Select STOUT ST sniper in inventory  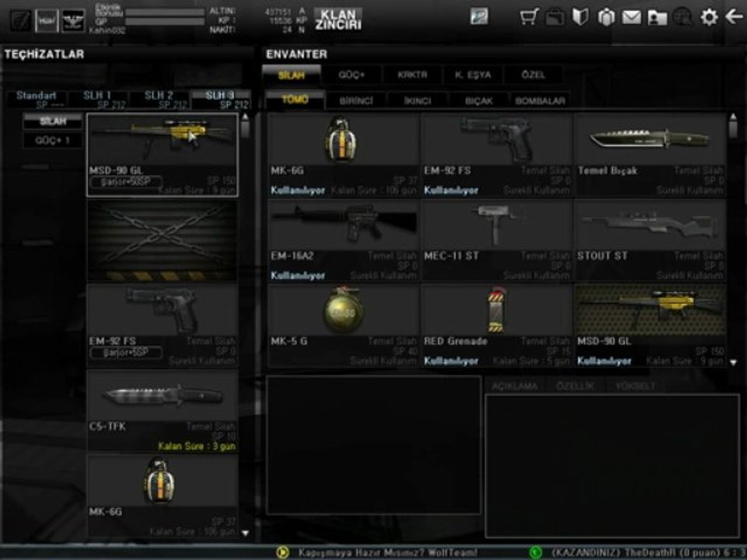click(x=651, y=240)
